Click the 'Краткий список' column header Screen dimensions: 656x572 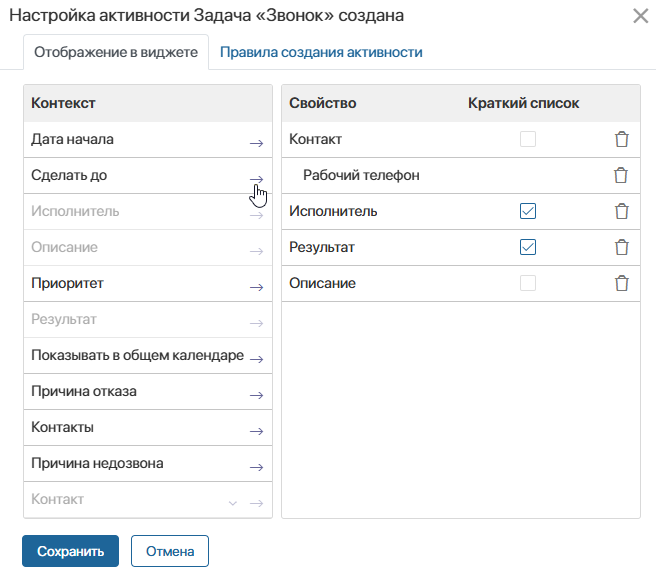[x=523, y=103]
